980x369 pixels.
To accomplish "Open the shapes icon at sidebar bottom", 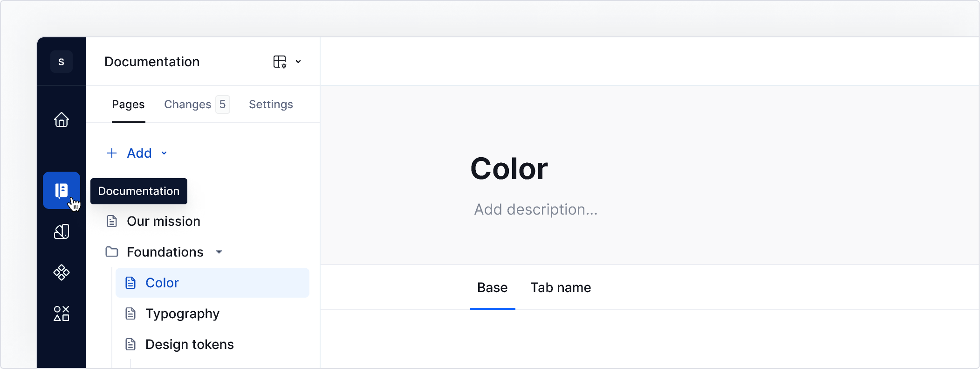I will tap(62, 313).
